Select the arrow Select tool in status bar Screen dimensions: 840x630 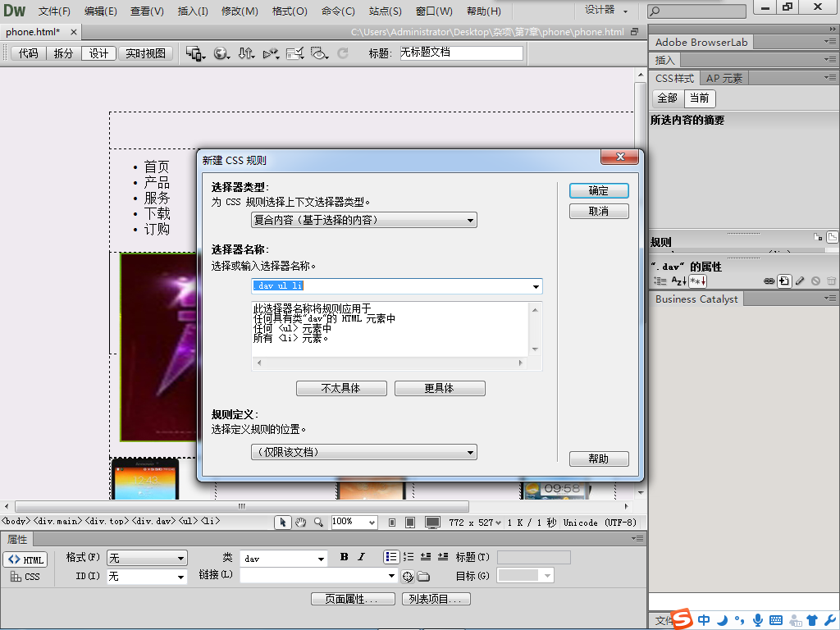click(282, 523)
